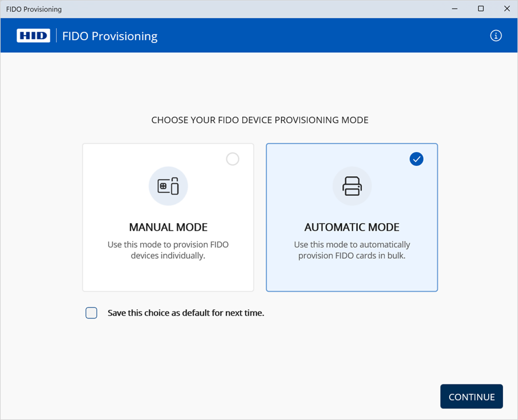Screen dimensions: 518x420
Task: Click the HID logo
Action: [33, 36]
